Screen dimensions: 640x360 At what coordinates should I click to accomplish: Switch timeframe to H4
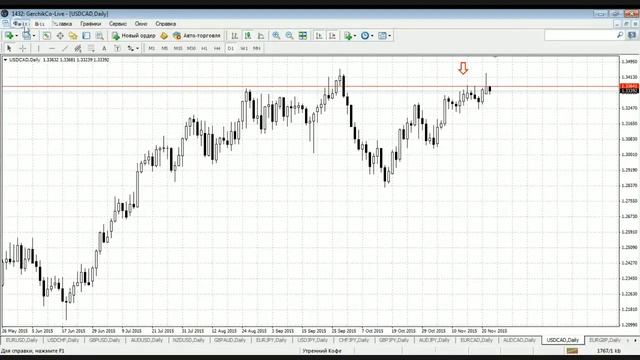click(217, 48)
